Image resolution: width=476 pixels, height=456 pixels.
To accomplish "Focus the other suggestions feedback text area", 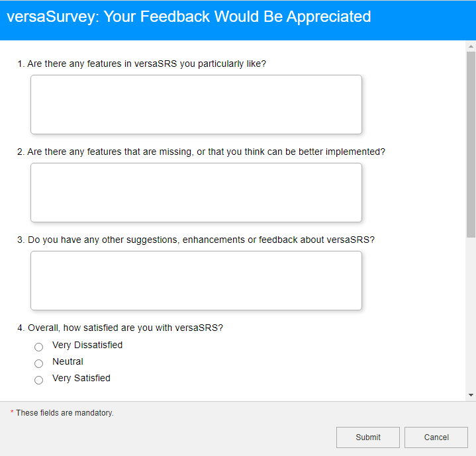I will (196, 281).
